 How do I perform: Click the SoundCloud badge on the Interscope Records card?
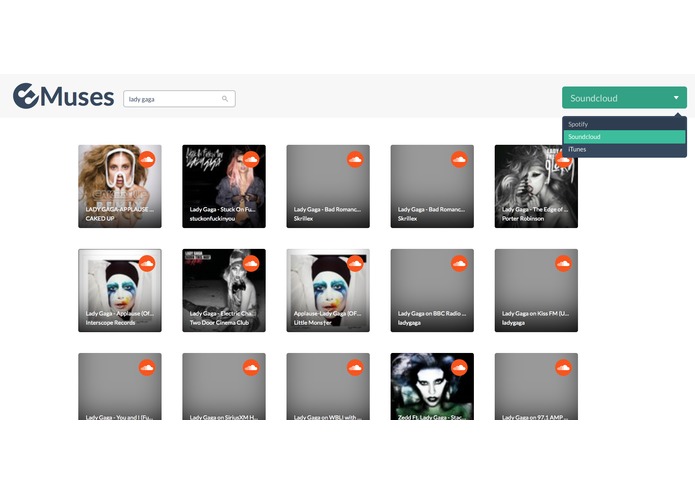[147, 263]
